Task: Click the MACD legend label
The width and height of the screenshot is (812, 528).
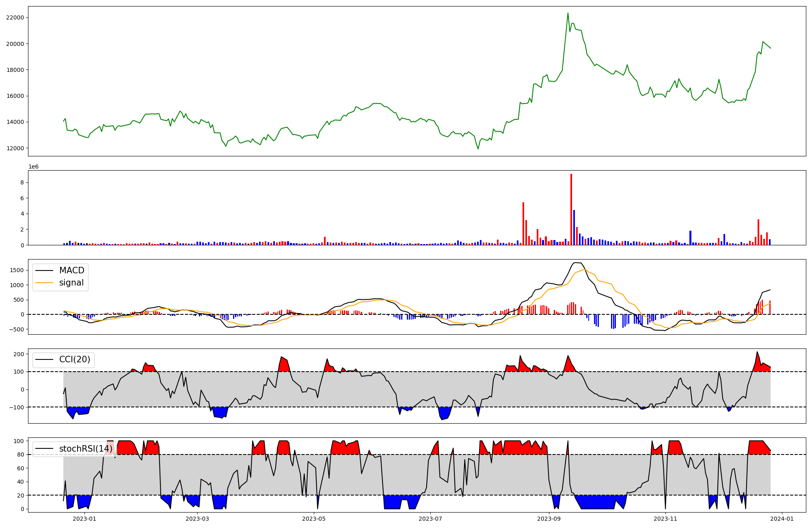Action: (x=71, y=270)
